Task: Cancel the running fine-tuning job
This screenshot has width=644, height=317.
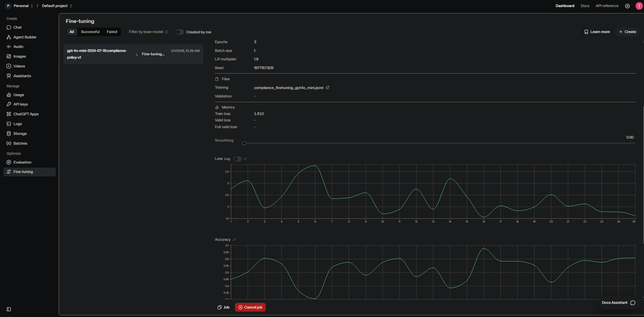Action: pyautogui.click(x=250, y=307)
